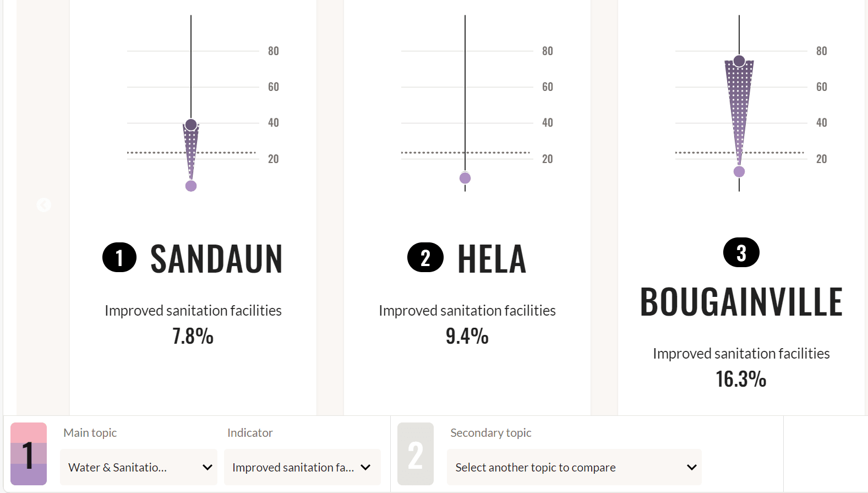Click Sandaun's dark upper data dot
Viewport: 868px width, 493px height.
[191, 124]
